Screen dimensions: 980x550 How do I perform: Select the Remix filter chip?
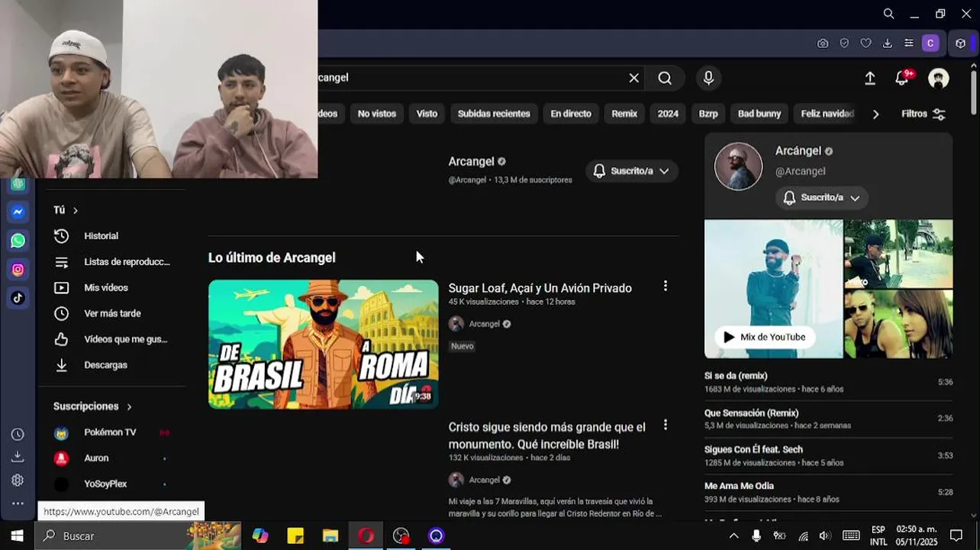pos(624,114)
